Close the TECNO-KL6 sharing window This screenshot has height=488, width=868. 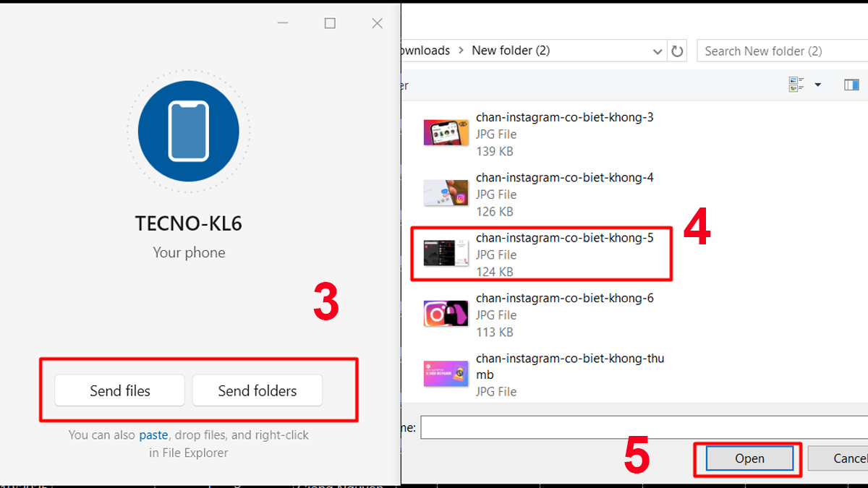[377, 23]
